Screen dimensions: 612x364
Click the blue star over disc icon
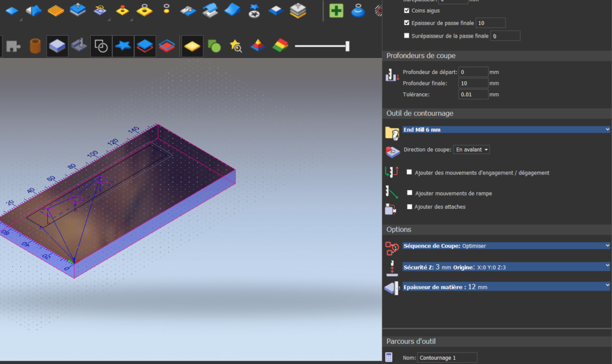point(254,11)
